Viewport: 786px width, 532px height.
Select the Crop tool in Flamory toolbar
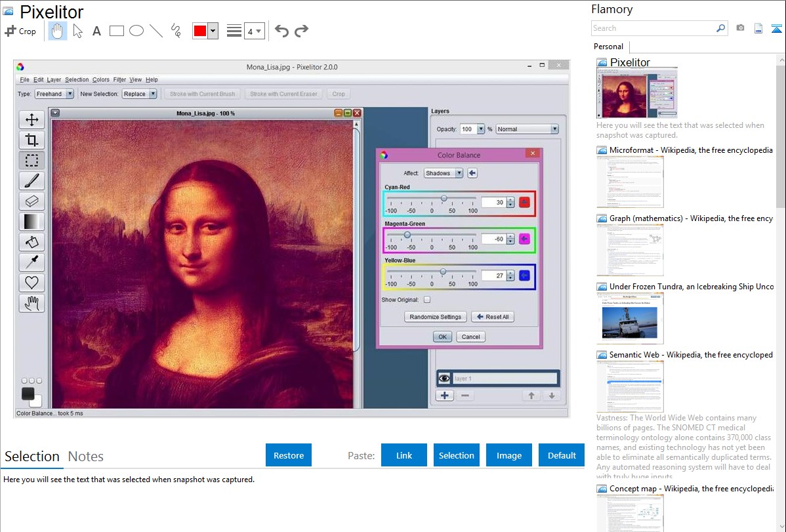(x=20, y=31)
